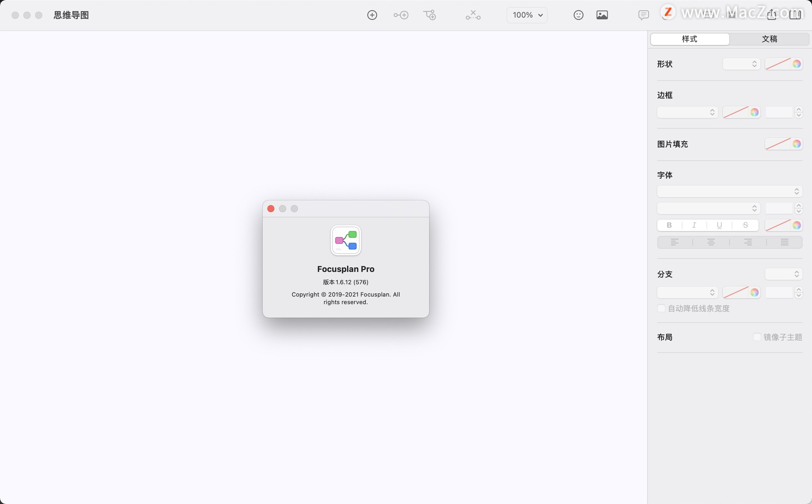Align text to the left
812x504 pixels.
(675, 242)
